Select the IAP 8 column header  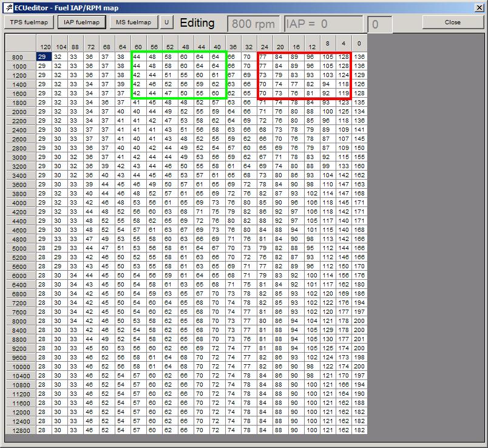click(x=328, y=43)
